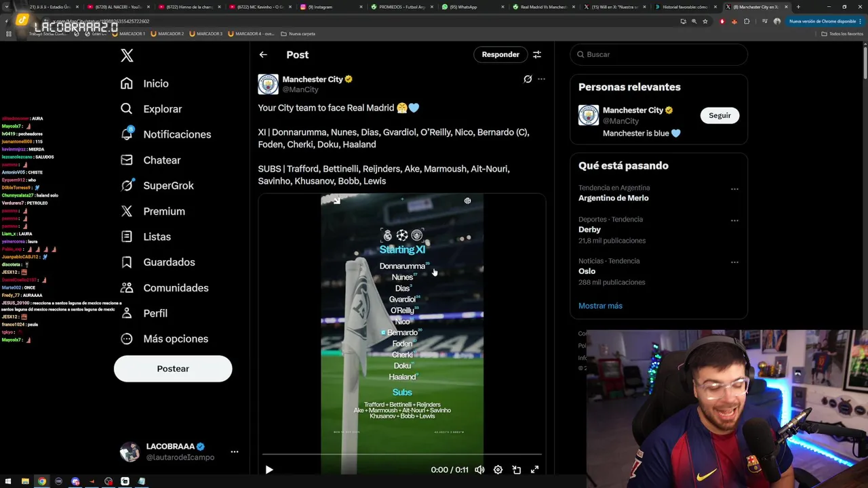Open the video settings gear
This screenshot has width=868, height=488.
[498, 470]
